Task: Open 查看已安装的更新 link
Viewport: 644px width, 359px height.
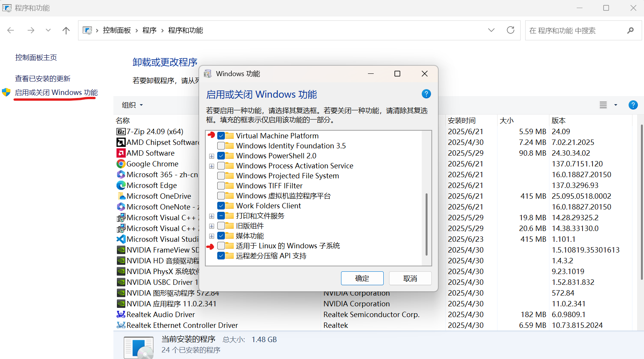Action: (x=43, y=79)
